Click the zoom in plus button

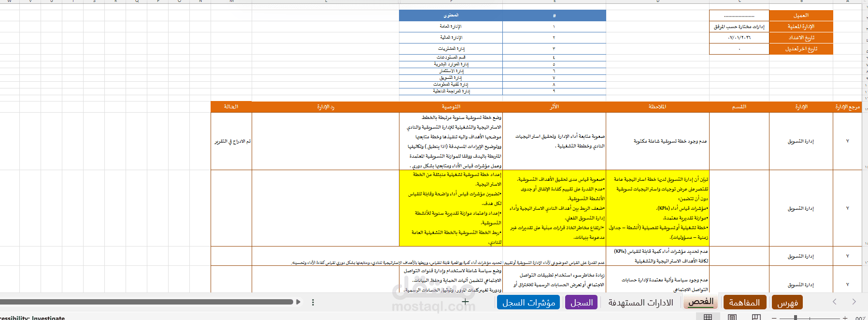point(845,318)
